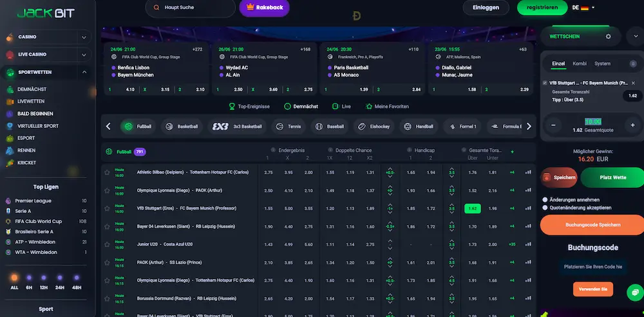The width and height of the screenshot is (644, 317).
Task: Select the Formel 1 sport chip
Action: pos(462,126)
